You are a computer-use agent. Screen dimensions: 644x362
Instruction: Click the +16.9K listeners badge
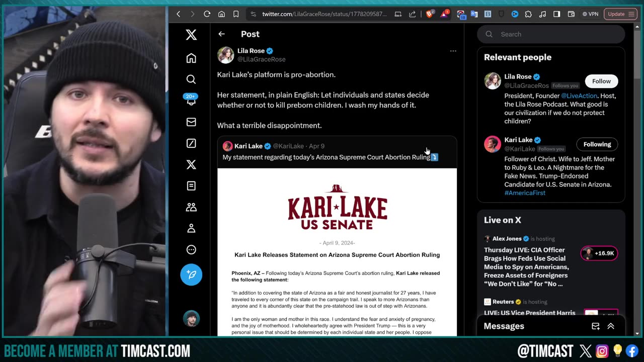point(599,253)
